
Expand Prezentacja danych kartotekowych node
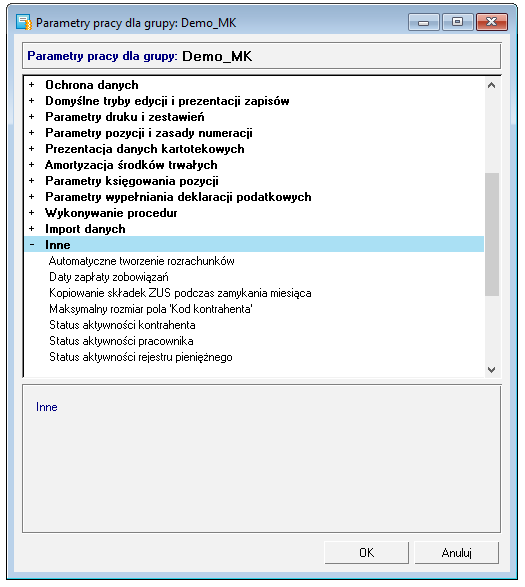click(x=32, y=149)
